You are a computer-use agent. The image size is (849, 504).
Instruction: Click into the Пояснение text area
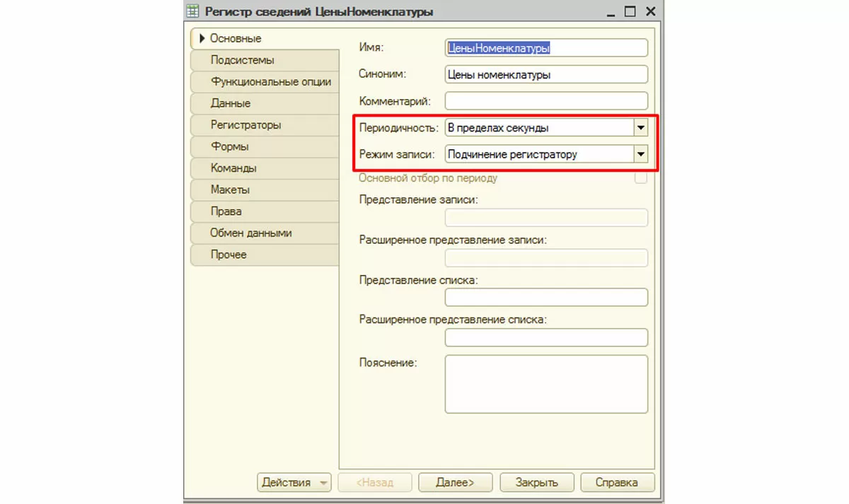(546, 384)
